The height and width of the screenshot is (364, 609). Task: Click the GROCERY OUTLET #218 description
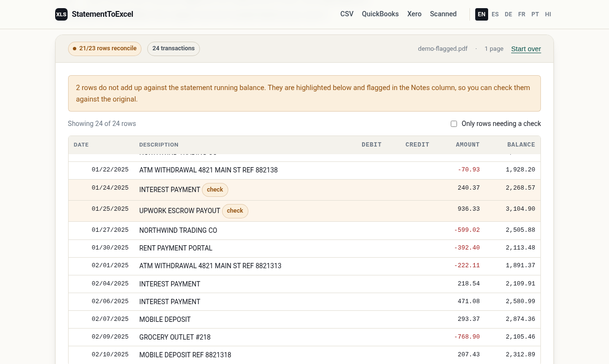click(175, 337)
